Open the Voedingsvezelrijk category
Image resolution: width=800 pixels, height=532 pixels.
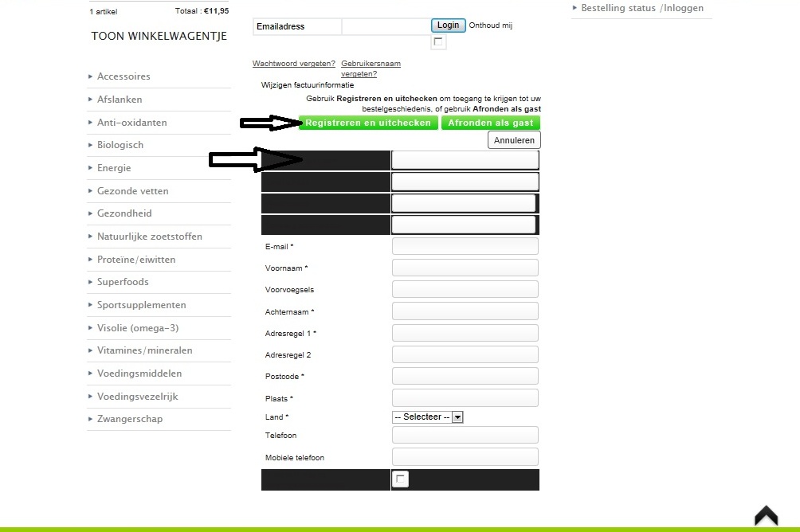pos(137,397)
